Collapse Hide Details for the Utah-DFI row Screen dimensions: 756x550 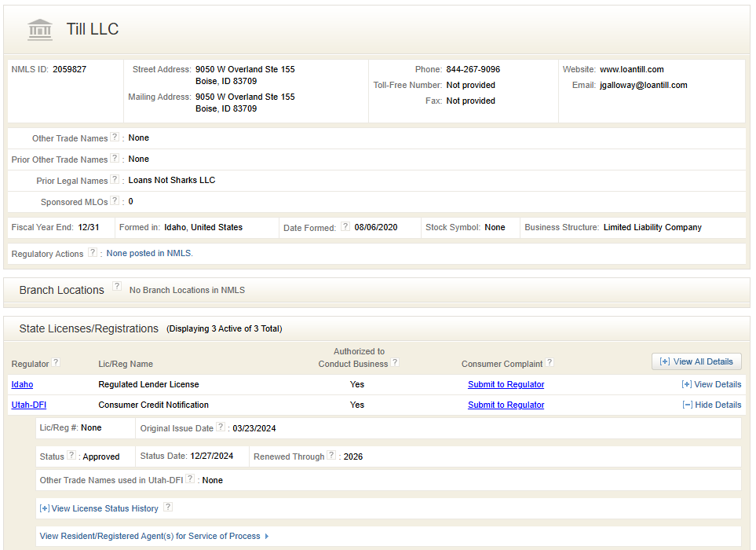click(711, 405)
